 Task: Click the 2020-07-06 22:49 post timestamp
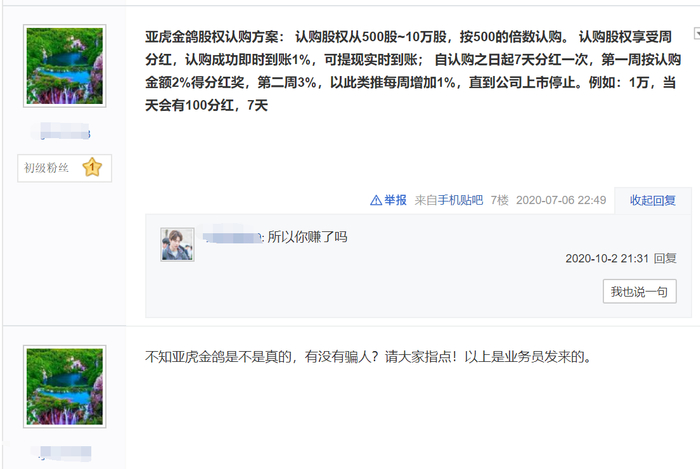[x=561, y=200]
